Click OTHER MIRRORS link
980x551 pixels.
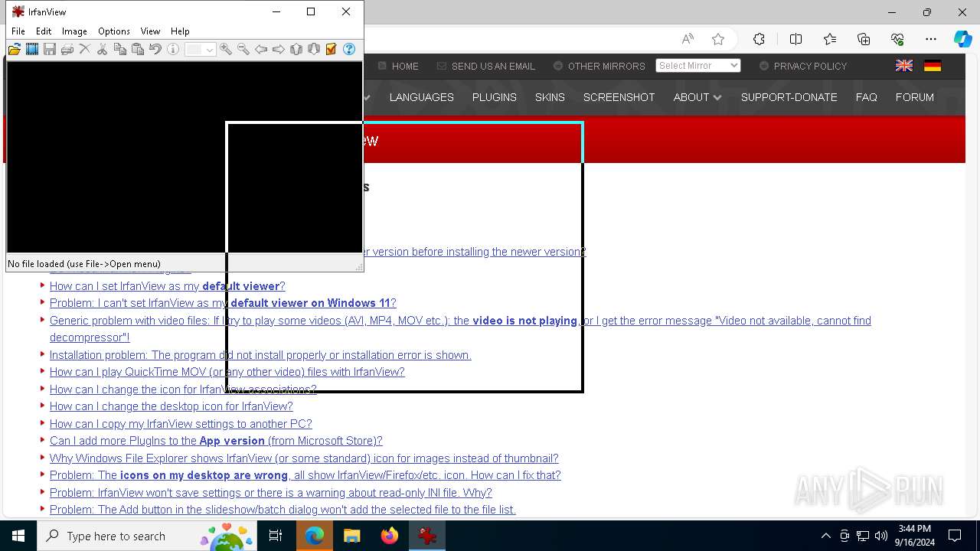click(x=606, y=66)
